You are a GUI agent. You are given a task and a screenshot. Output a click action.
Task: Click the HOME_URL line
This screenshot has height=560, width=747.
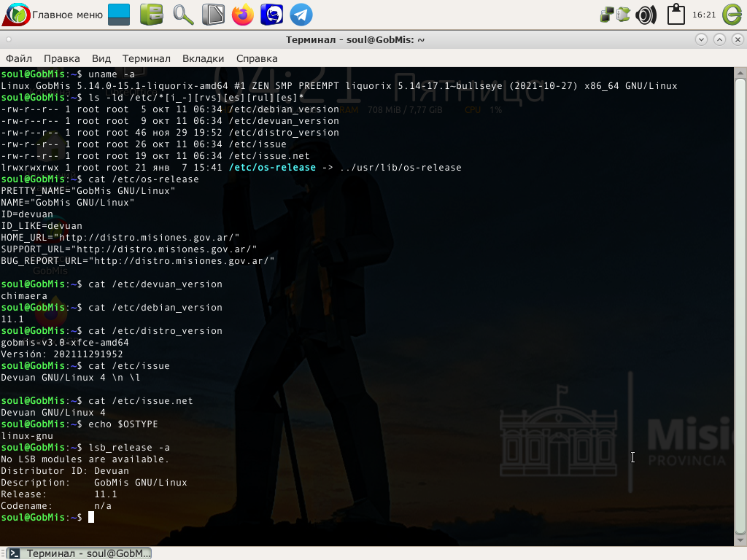click(x=120, y=238)
